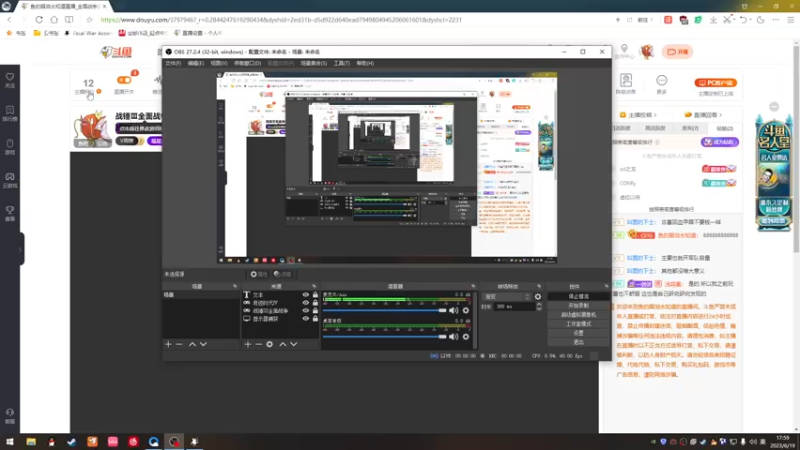Lock the 显示器捕获 display capture source
The width and height of the screenshot is (800, 450).
(315, 319)
